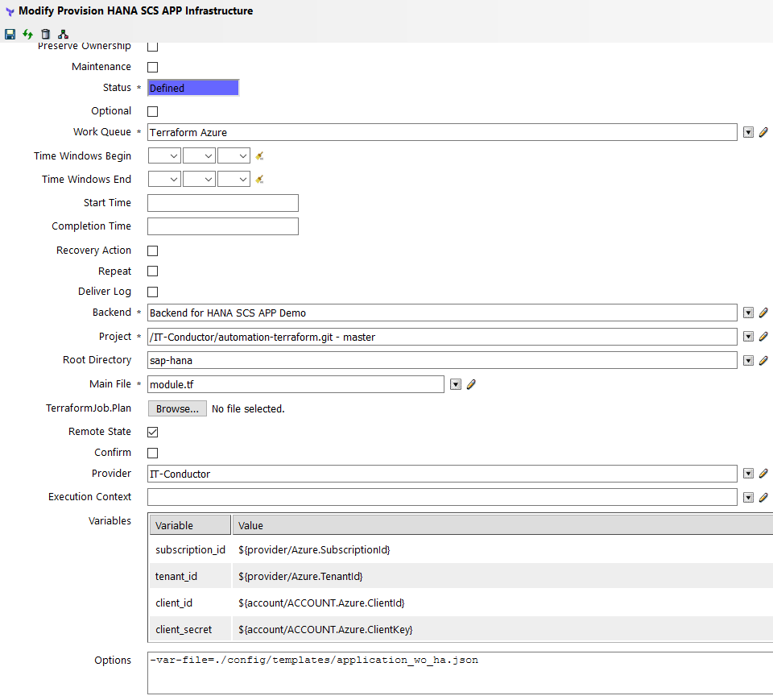Focus the Backend text field

pos(442,313)
